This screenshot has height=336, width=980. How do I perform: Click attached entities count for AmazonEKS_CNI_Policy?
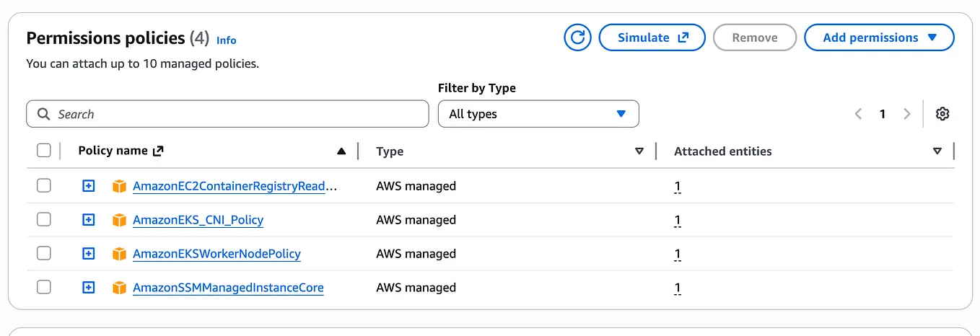point(678,220)
